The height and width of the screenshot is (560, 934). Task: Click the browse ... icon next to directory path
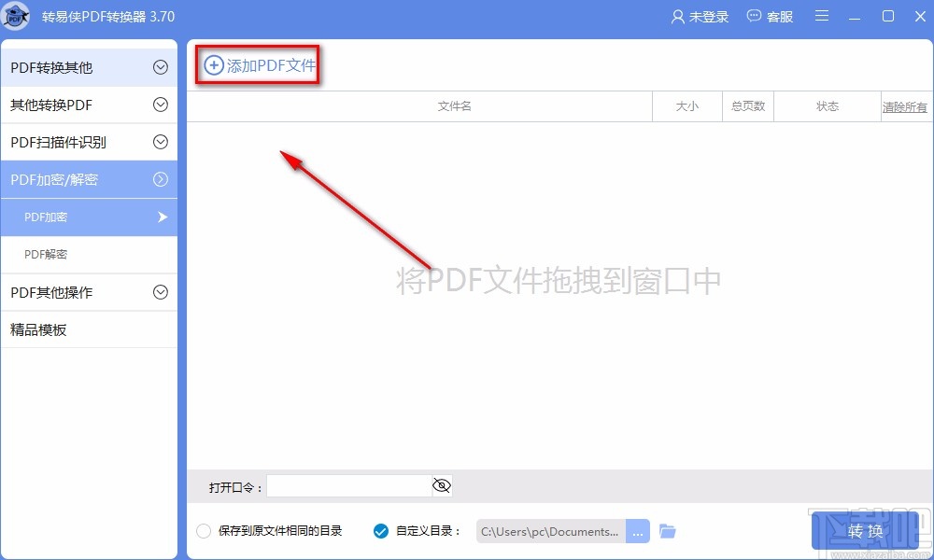point(638,530)
